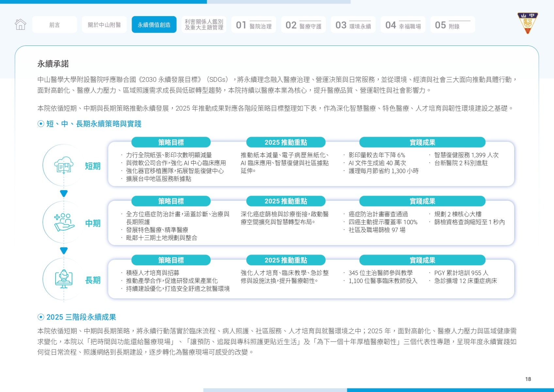This screenshot has width=554, height=392.
Task: Open the 關於中山附醫 tab
Action: pyautogui.click(x=104, y=24)
